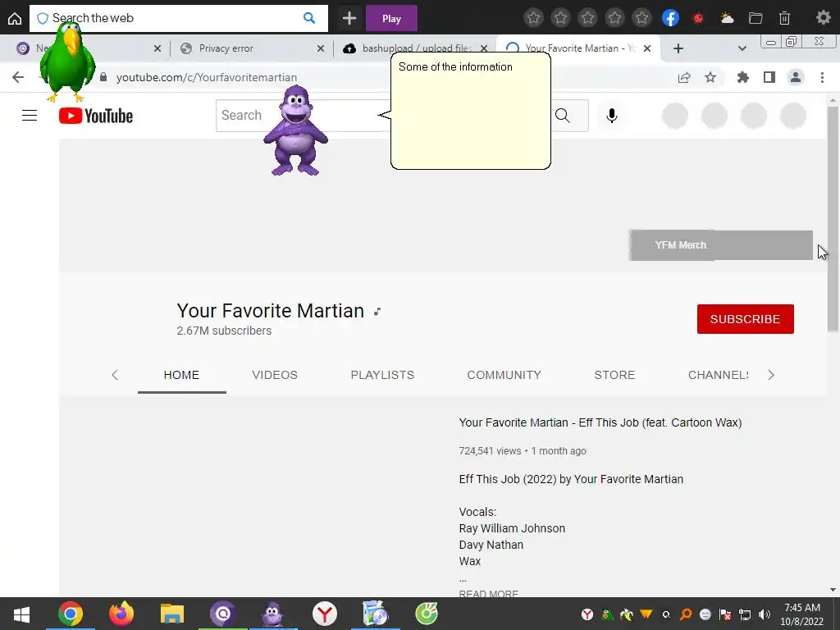Expand the Chrome tab search chevron
The image size is (840, 630).
[x=742, y=48]
